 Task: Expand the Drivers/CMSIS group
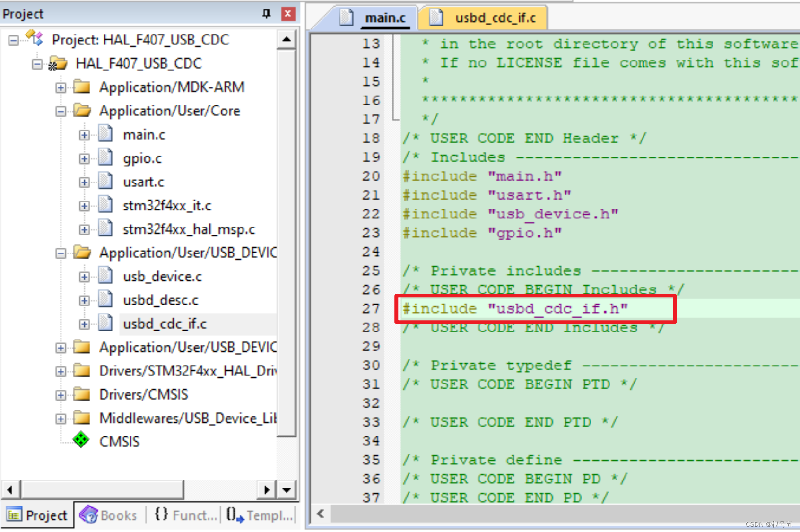[61, 395]
